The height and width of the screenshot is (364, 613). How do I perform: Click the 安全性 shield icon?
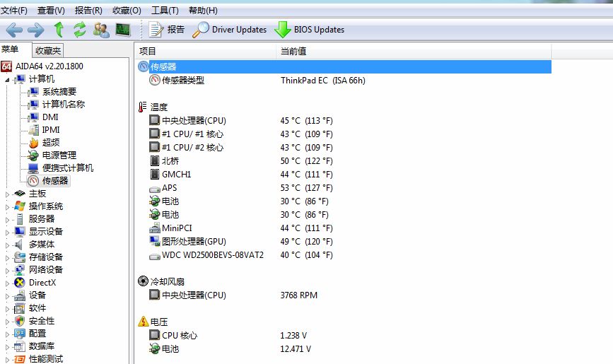pos(20,321)
